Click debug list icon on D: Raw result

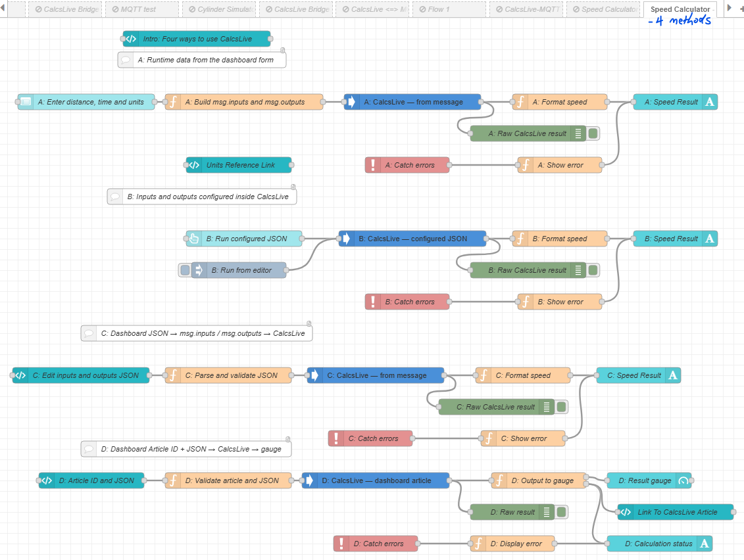(547, 512)
